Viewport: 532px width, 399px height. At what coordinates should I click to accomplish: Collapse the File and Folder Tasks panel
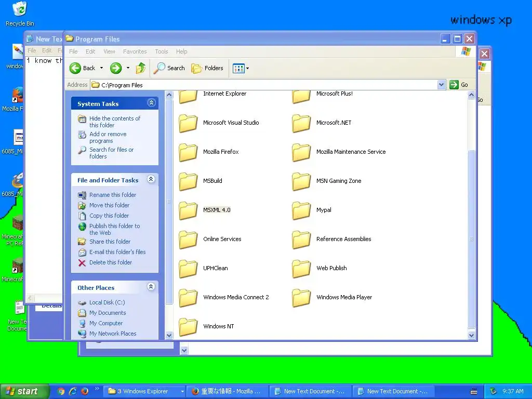pyautogui.click(x=151, y=179)
